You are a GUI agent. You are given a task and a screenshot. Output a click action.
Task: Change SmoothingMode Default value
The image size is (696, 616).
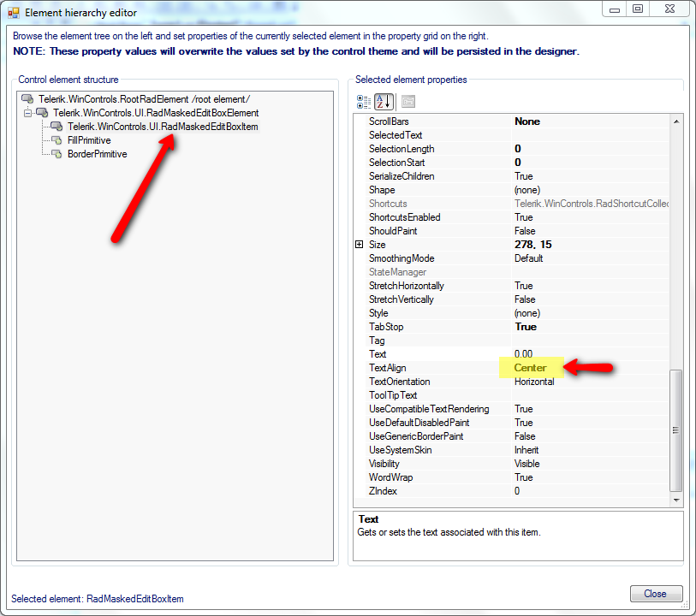[x=591, y=258]
